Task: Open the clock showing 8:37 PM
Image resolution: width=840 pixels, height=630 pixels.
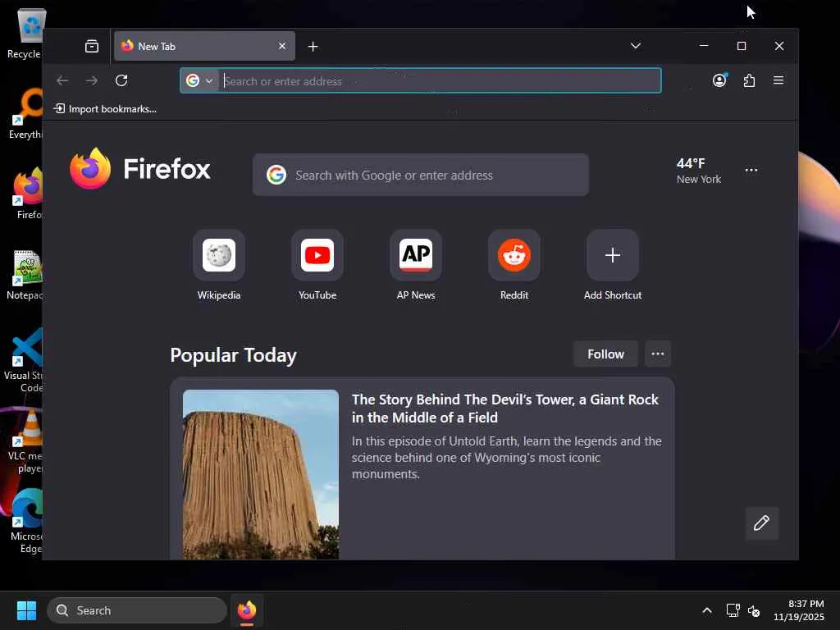Action: point(799,610)
